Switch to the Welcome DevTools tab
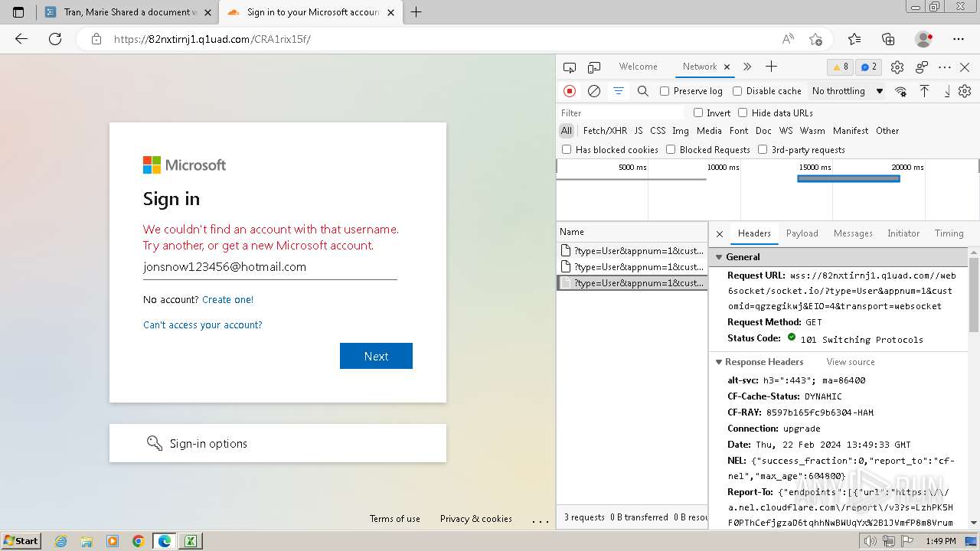Viewport: 980px width, 551px height. click(639, 67)
